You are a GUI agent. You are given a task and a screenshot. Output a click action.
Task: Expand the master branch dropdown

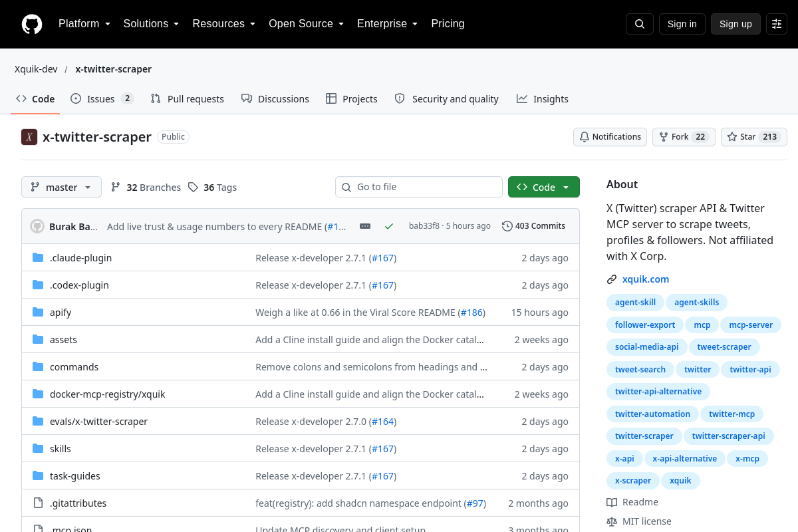coord(61,187)
